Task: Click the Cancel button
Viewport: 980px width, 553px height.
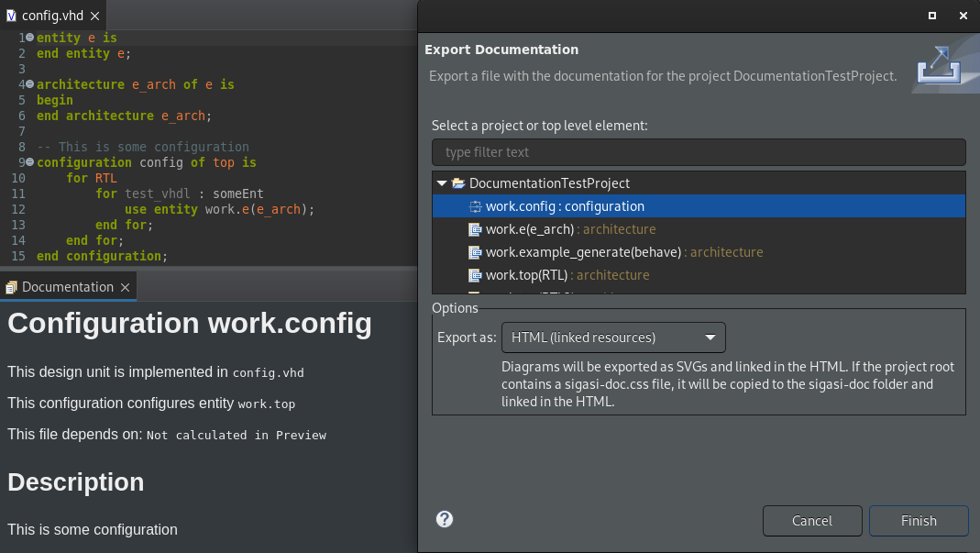Action: (x=812, y=521)
